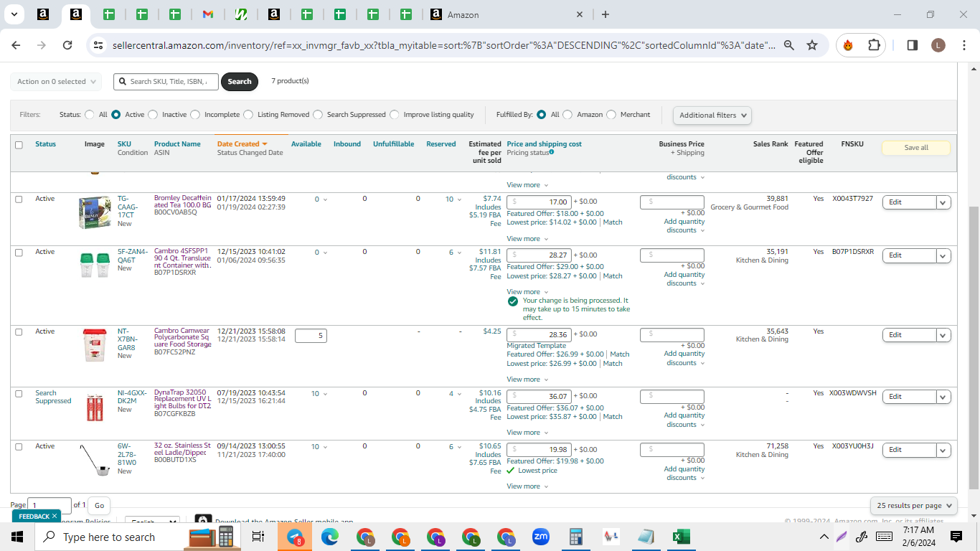Click the zoom magnifier icon in address bar

click(x=788, y=45)
